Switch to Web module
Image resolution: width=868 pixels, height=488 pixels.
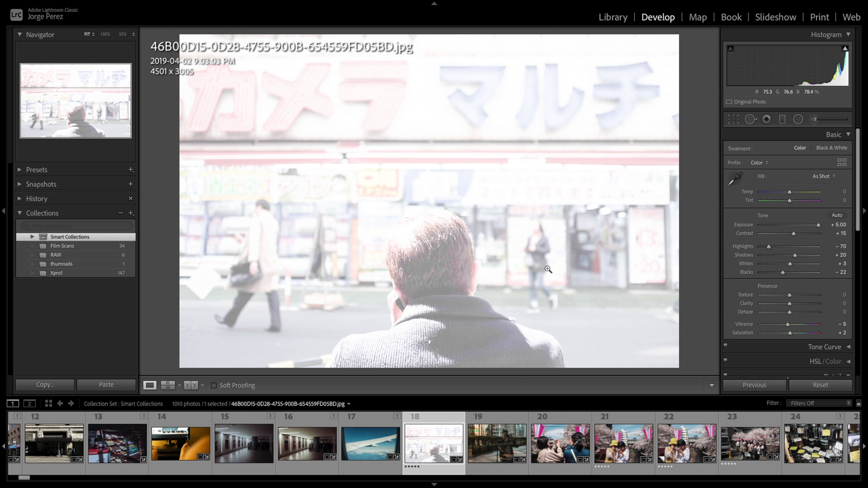pyautogui.click(x=851, y=17)
